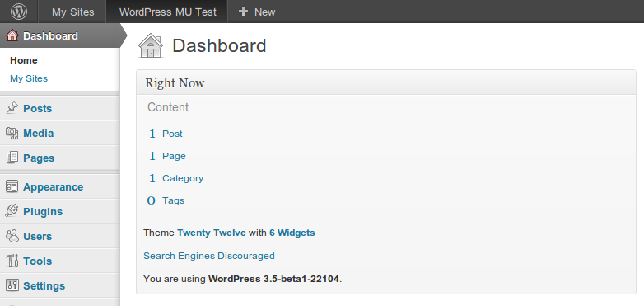This screenshot has height=306, width=644.
Task: Click the Appearance icon in sidebar
Action: (12, 186)
